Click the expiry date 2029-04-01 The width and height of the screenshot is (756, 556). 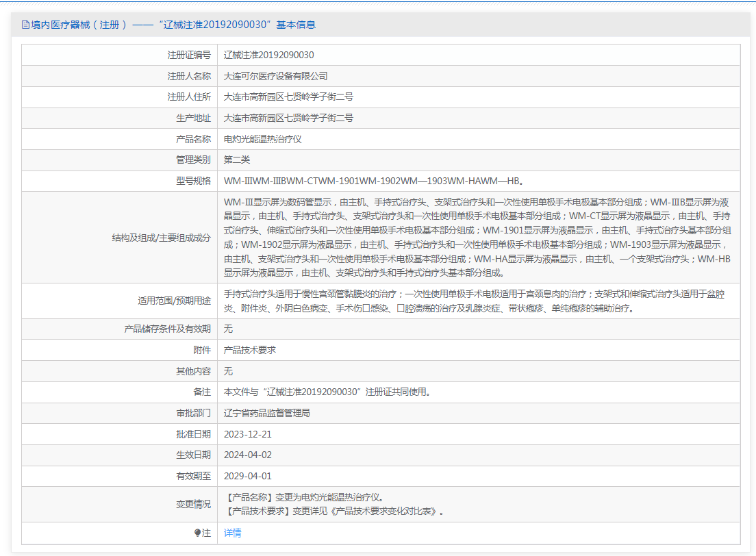click(248, 476)
